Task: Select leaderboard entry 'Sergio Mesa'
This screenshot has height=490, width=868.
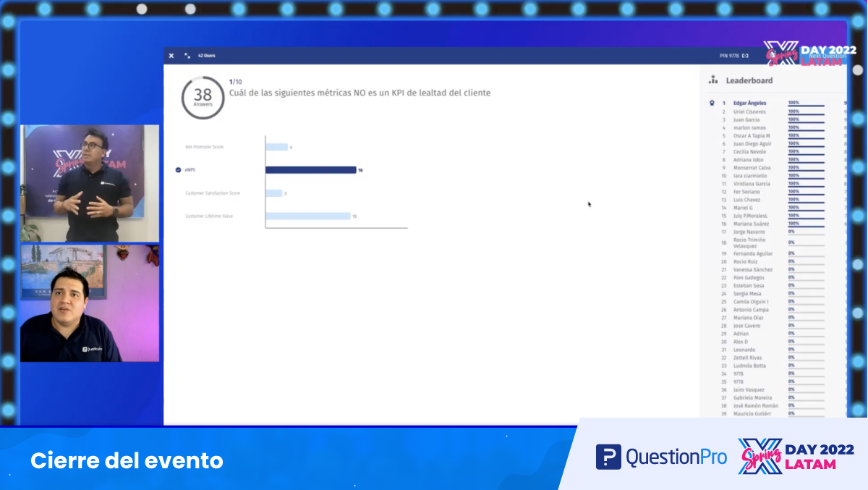Action: (747, 294)
